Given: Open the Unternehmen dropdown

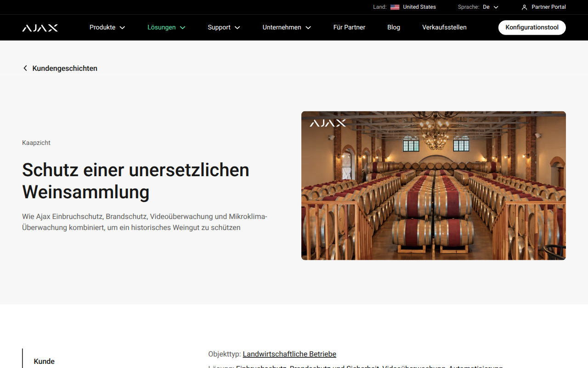Looking at the screenshot, I should [287, 28].
